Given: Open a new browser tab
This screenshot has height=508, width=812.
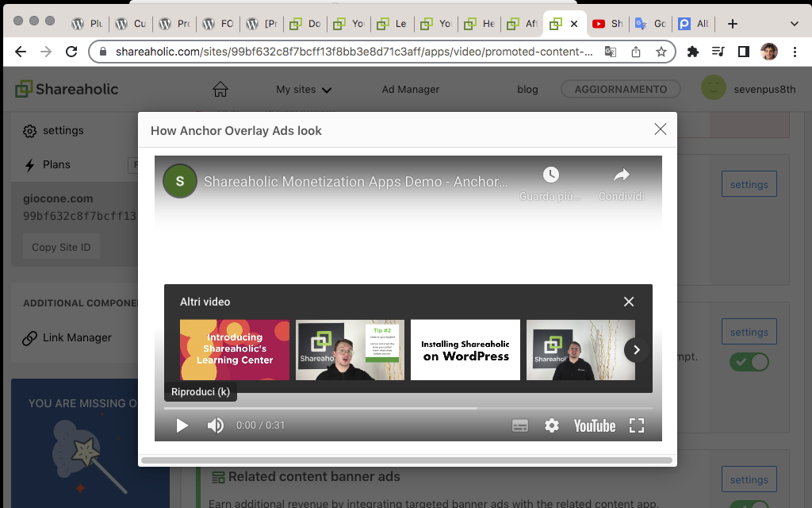Looking at the screenshot, I should point(732,24).
